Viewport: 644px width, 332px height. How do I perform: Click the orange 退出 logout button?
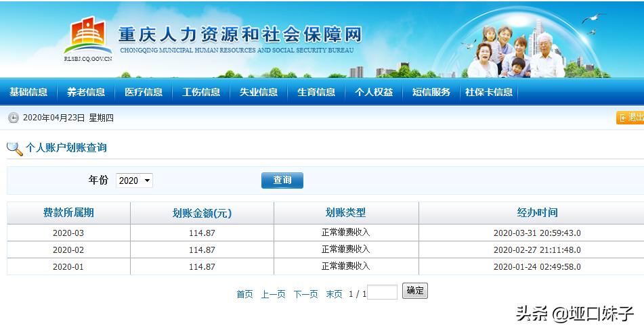point(630,118)
